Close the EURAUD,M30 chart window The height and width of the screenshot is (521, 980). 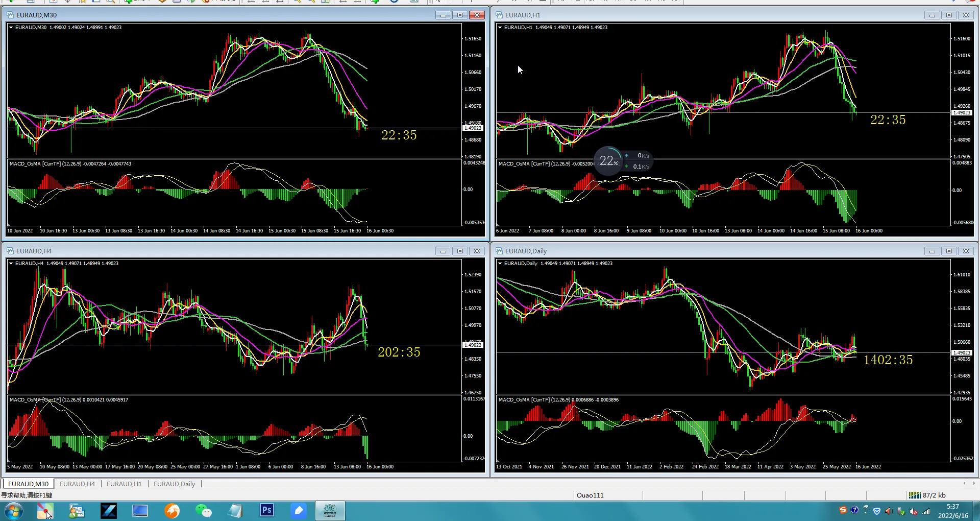pyautogui.click(x=477, y=15)
